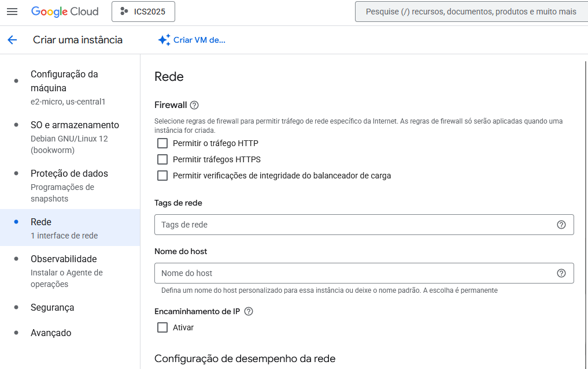Enable Permitir o tráfego HTTP checkbox
The height and width of the screenshot is (369, 588).
coord(162,143)
